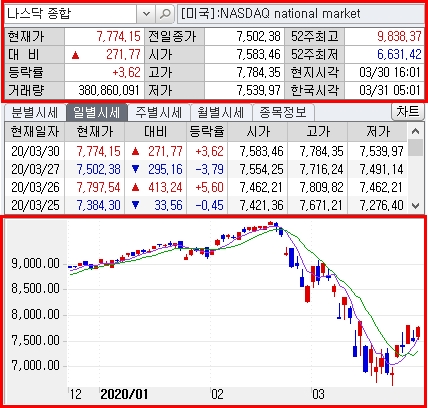Image resolution: width=428 pixels, height=408 pixels.
Task: Click the NASDAQ national market description field
Action: [301, 14]
